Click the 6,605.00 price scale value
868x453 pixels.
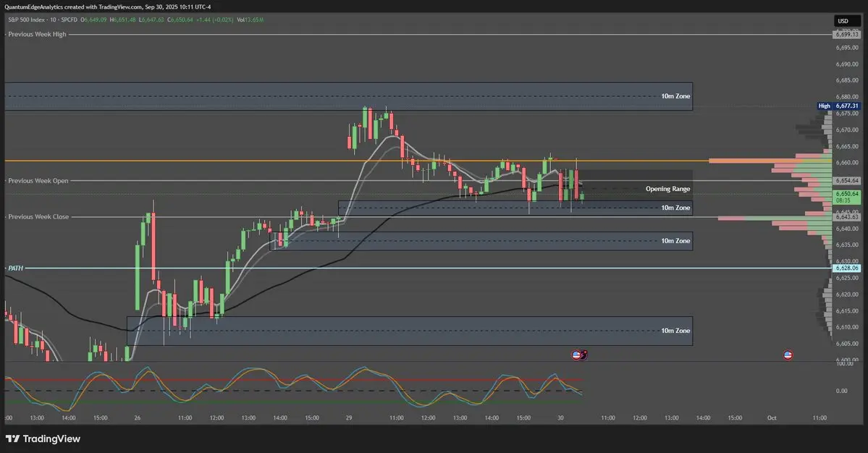(847, 344)
